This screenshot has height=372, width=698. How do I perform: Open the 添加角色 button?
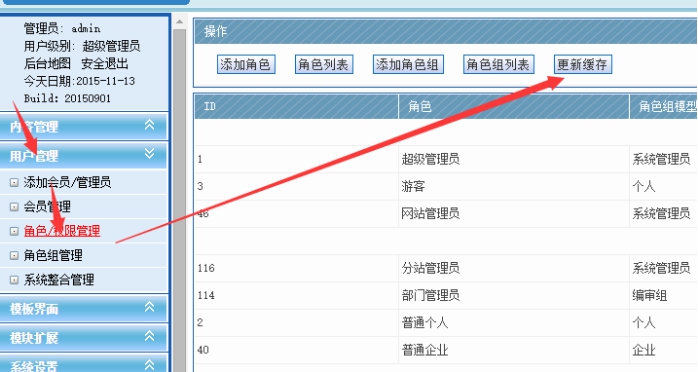tap(246, 65)
